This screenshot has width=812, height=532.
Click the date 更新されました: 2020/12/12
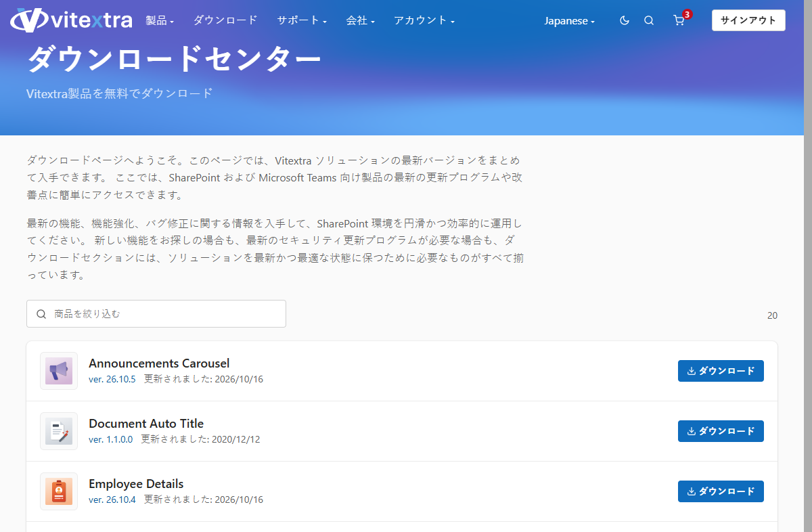click(x=200, y=439)
